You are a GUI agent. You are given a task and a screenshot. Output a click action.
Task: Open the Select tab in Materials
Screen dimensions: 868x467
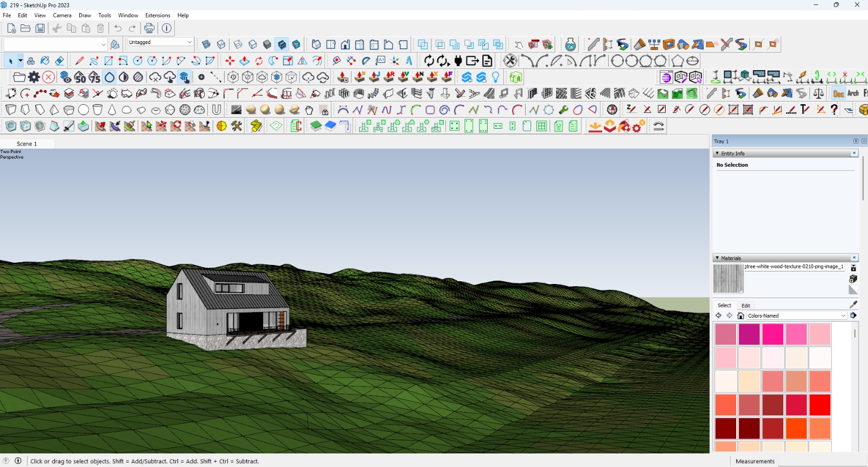click(x=724, y=306)
